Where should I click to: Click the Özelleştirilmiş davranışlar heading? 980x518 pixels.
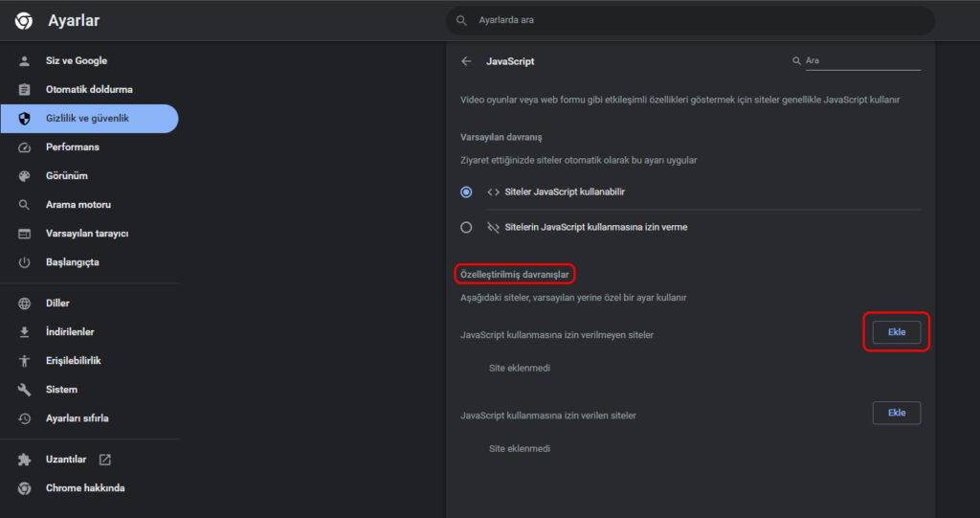click(514, 275)
